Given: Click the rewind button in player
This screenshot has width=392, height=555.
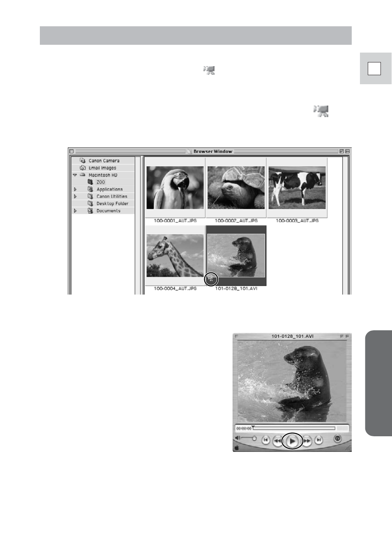Looking at the screenshot, I should (278, 441).
